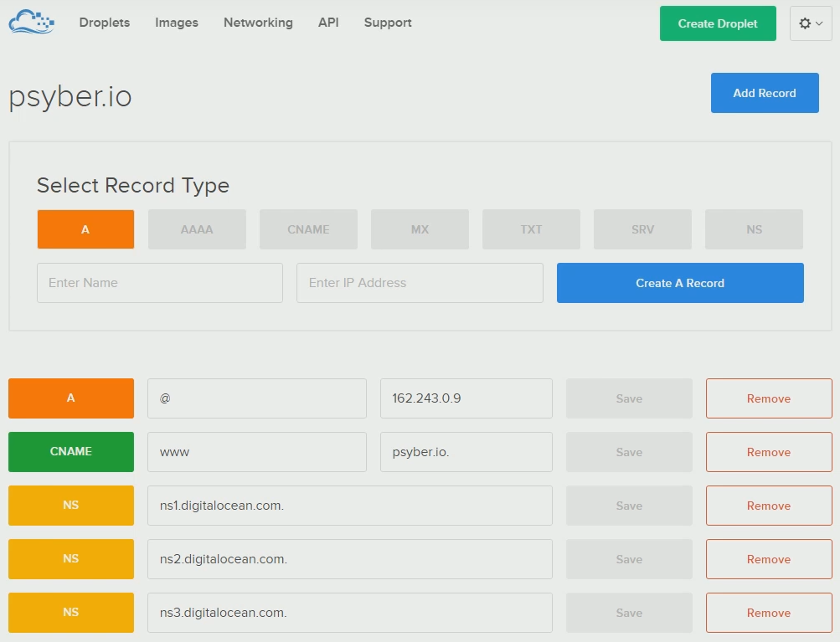Screen dimensions: 840x642
Task: Delete the ns3.digitalocean.com. NS record
Action: [768, 613]
